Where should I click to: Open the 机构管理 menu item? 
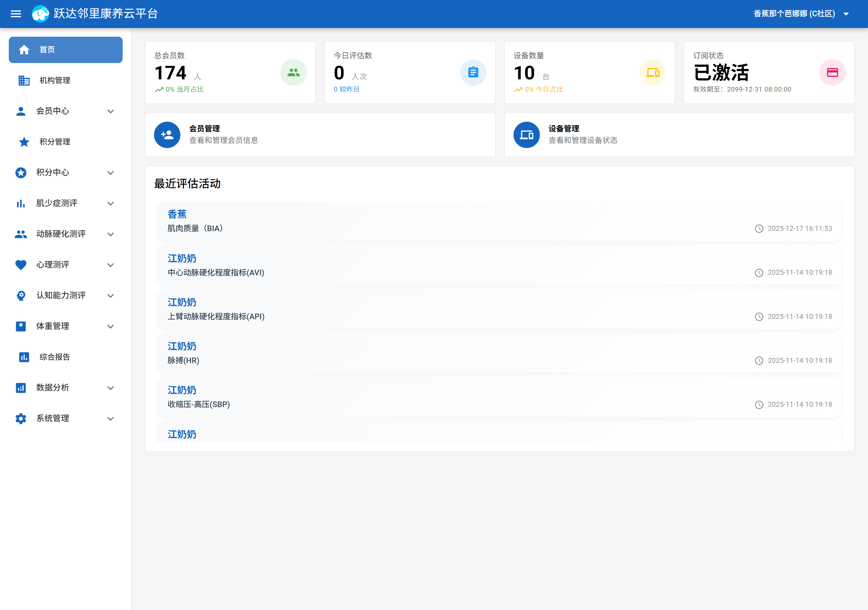(x=65, y=81)
